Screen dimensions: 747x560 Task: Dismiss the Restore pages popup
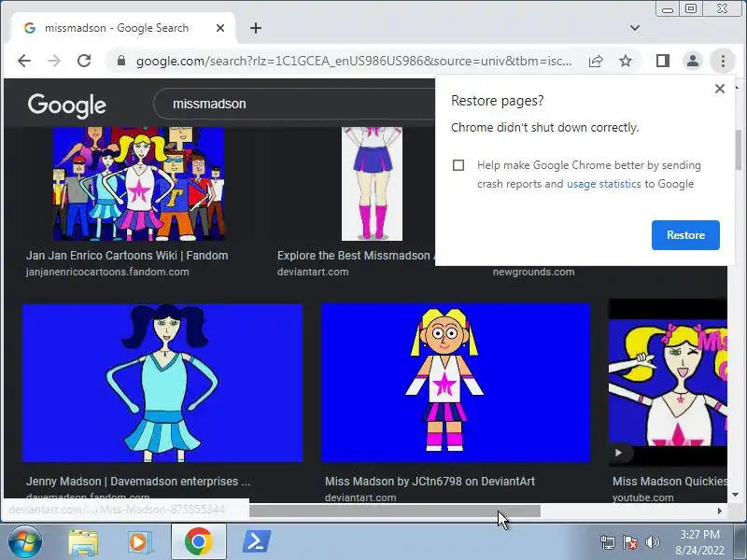click(x=720, y=89)
